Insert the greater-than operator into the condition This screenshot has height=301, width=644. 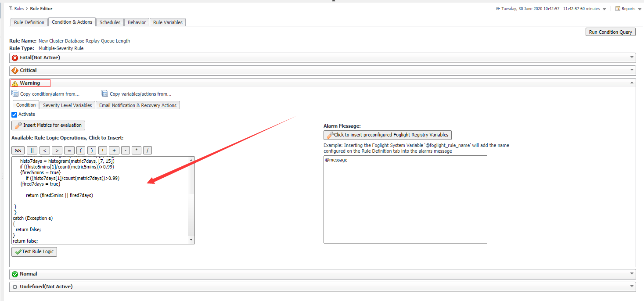tap(57, 150)
